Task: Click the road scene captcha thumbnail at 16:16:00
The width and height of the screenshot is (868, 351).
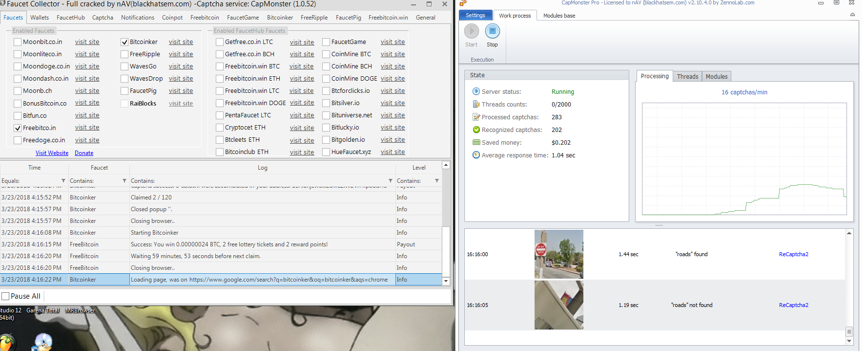Action: (559, 254)
